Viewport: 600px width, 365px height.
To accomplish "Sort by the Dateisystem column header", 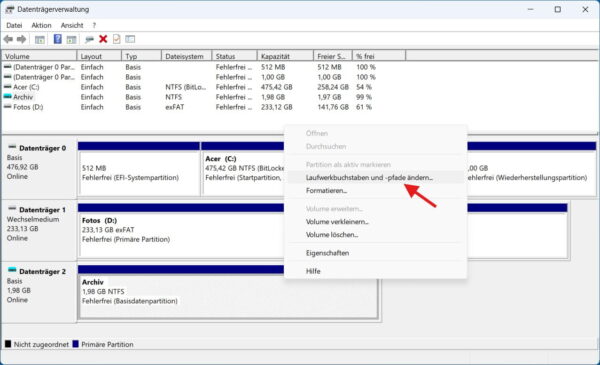I will pyautogui.click(x=187, y=56).
